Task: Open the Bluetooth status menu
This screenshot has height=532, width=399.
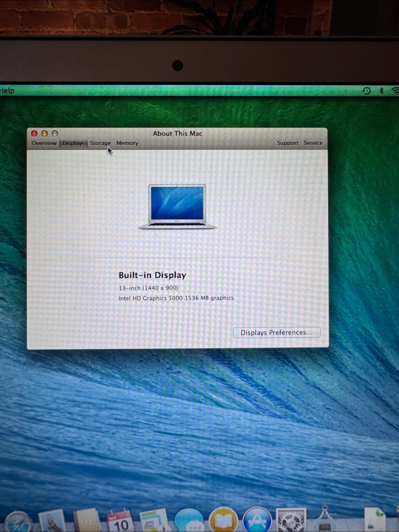Action: point(382,91)
